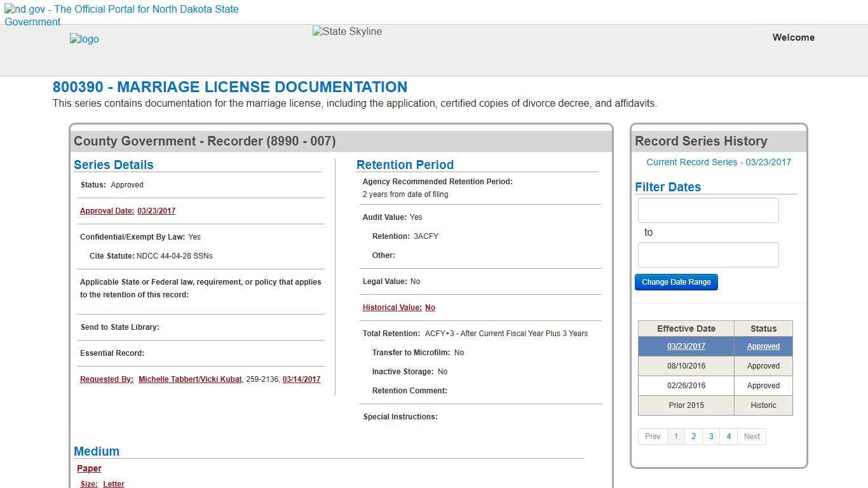Open the Approval Date 03/23/2017 link
The height and width of the screenshot is (488, 868).
point(156,210)
